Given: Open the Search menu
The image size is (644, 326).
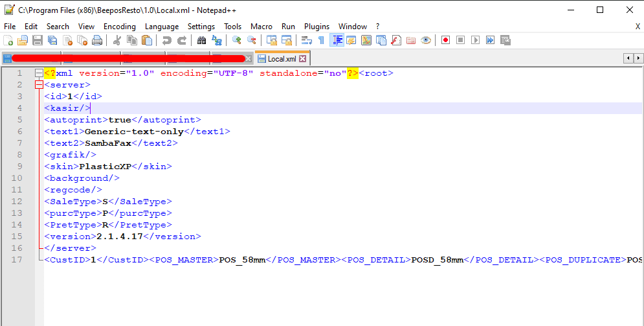Looking at the screenshot, I should tap(58, 27).
